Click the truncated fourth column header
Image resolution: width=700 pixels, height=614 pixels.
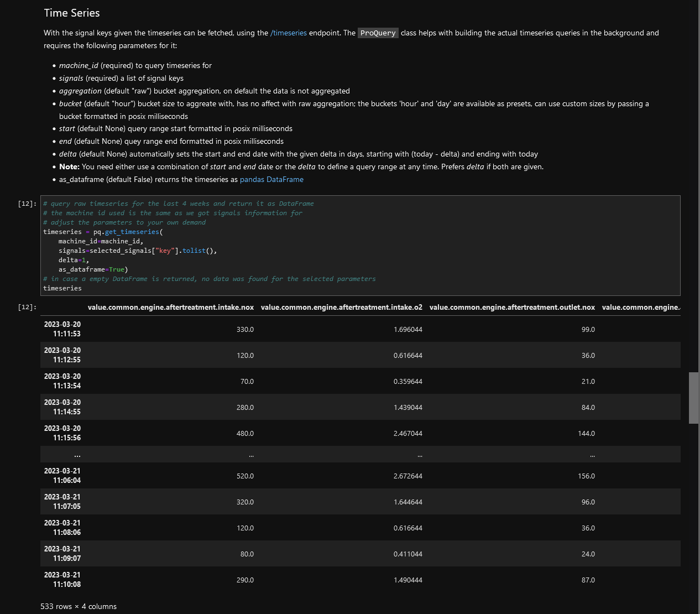(x=640, y=308)
